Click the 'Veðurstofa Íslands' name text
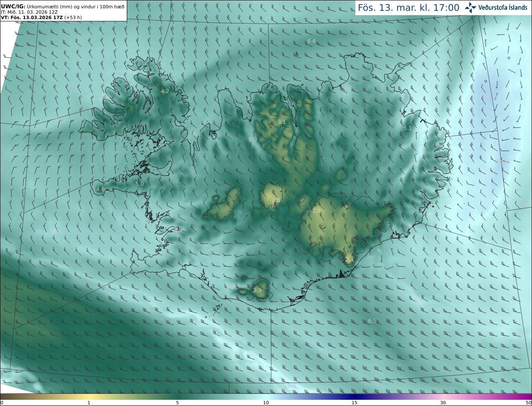The width and height of the screenshot is (532, 406). pyautogui.click(x=503, y=7)
